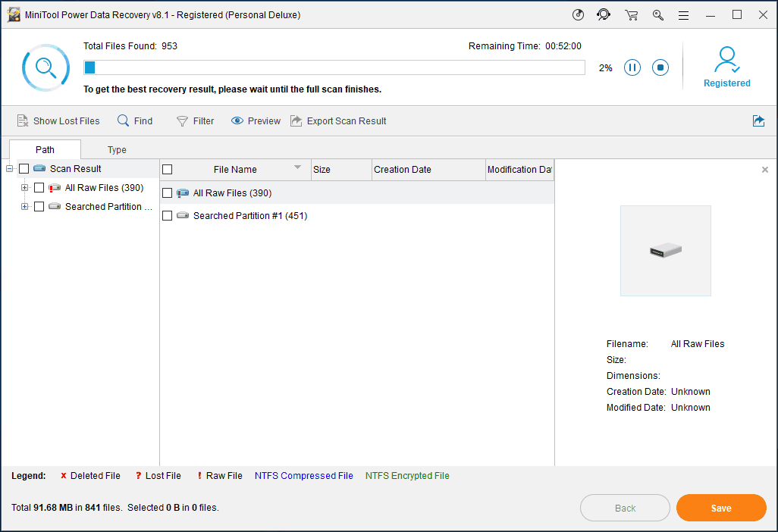Click the File Name sort arrow
This screenshot has width=778, height=532.
coord(298,167)
